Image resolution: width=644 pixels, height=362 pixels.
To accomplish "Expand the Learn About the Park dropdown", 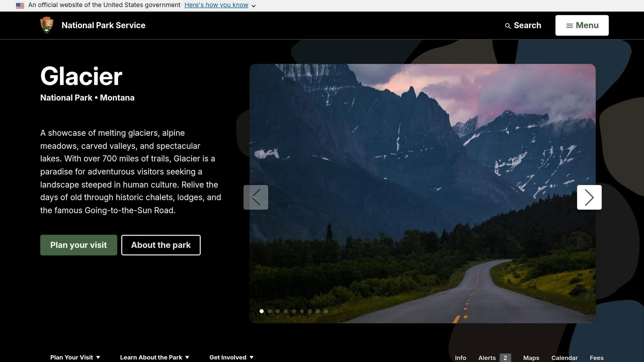I will pyautogui.click(x=155, y=357).
